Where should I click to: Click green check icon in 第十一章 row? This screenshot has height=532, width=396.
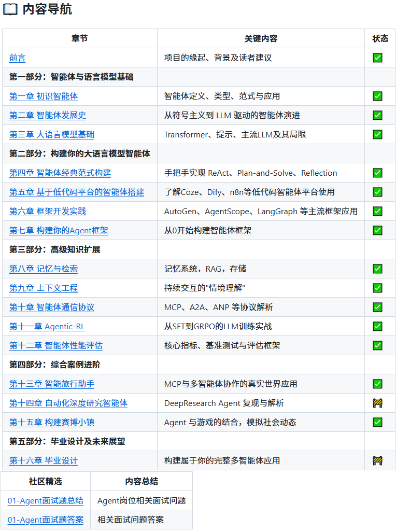pyautogui.click(x=377, y=326)
